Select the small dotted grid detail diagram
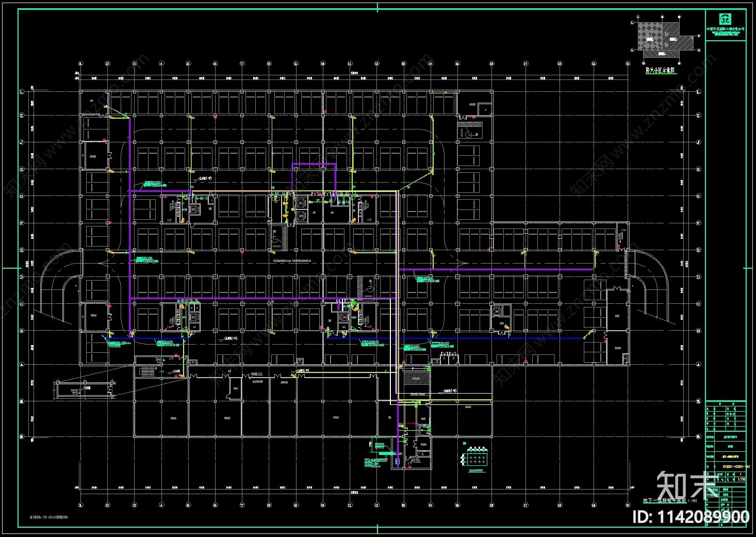 click(474, 456)
